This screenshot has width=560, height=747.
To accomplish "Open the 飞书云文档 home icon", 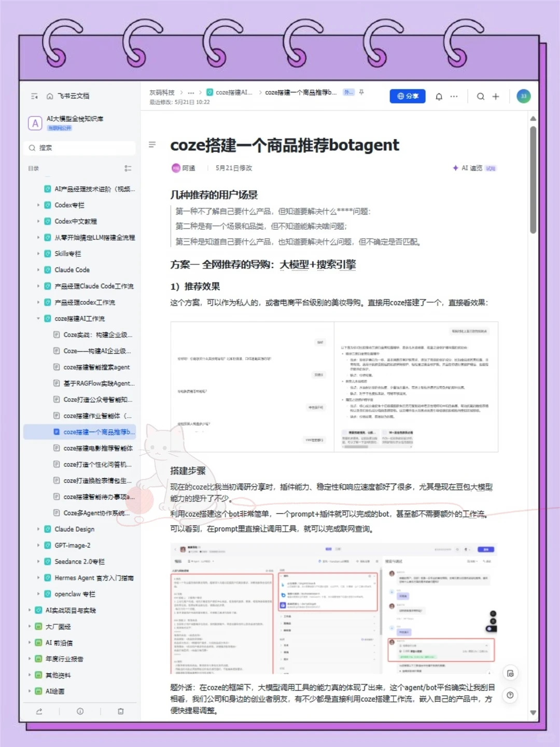I will tap(50, 96).
